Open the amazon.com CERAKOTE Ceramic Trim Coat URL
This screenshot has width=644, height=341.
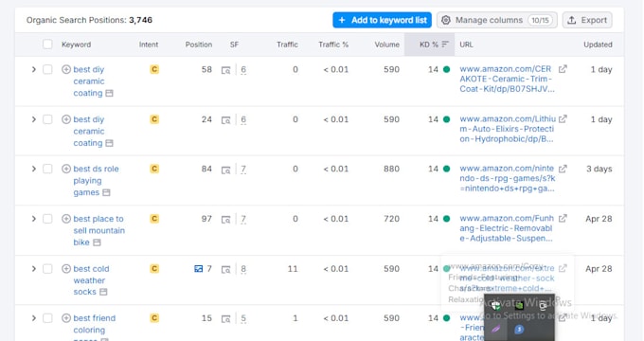508,79
